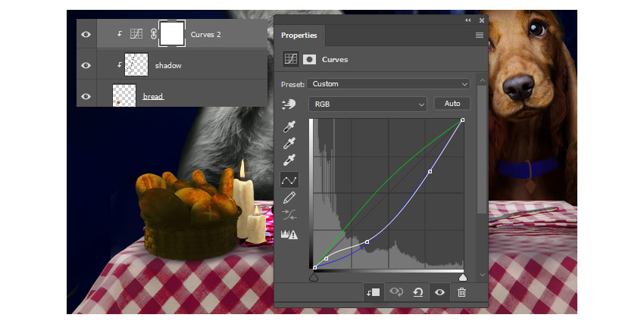Click the top-right curve endpoint
The height and width of the screenshot is (324, 644).
[463, 120]
